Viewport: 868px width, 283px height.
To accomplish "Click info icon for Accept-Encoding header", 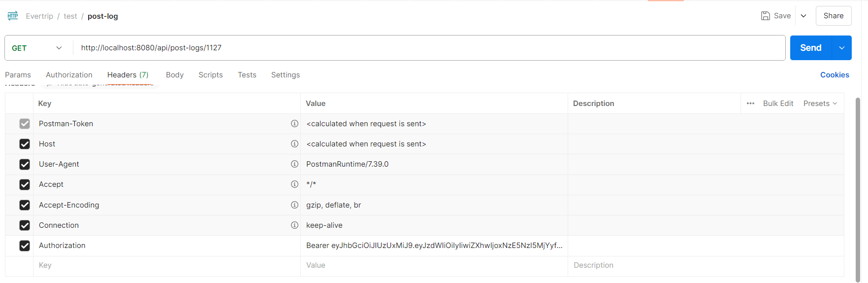I will (294, 205).
